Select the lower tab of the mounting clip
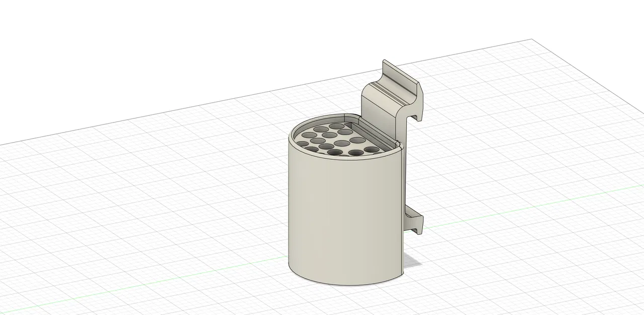 click(414, 220)
